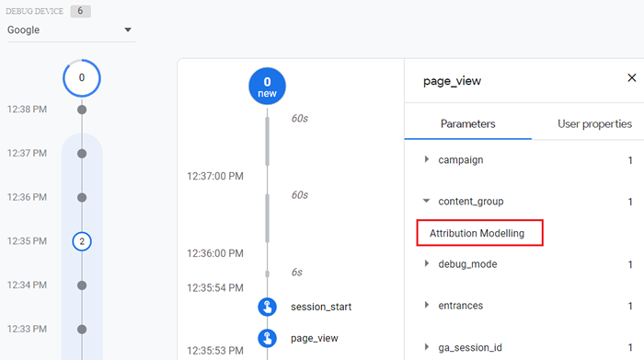Click the entrances parameter name
The width and height of the screenshot is (644, 360).
pos(460,306)
